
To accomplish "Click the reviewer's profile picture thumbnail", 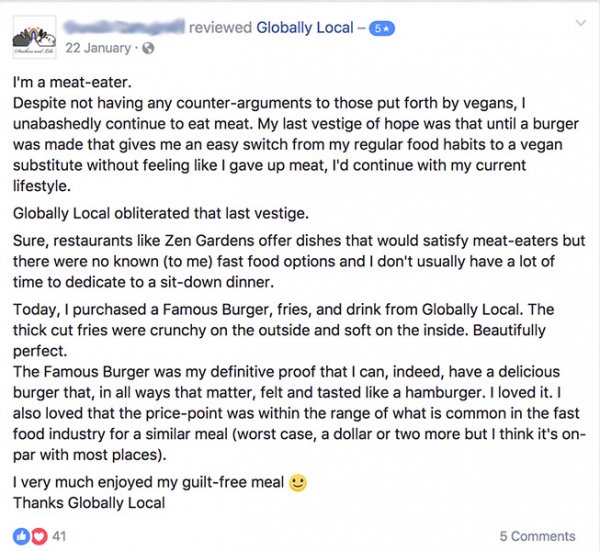I will pyautogui.click(x=34, y=37).
